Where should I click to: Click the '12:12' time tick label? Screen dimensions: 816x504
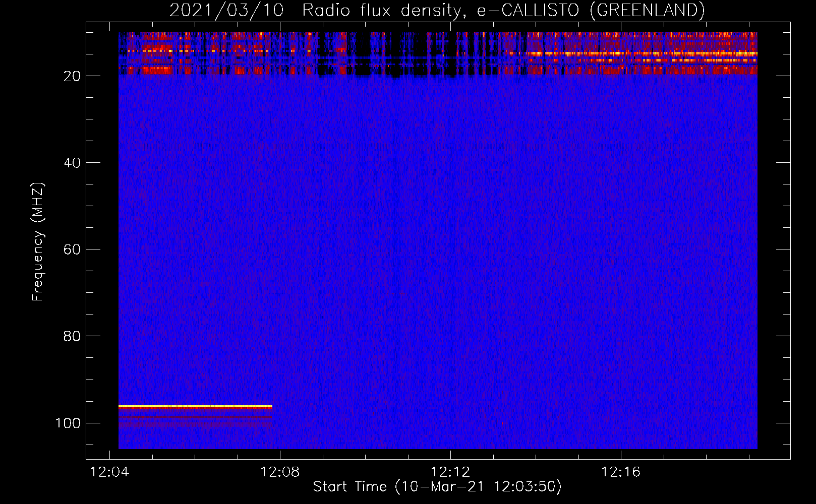point(450,472)
